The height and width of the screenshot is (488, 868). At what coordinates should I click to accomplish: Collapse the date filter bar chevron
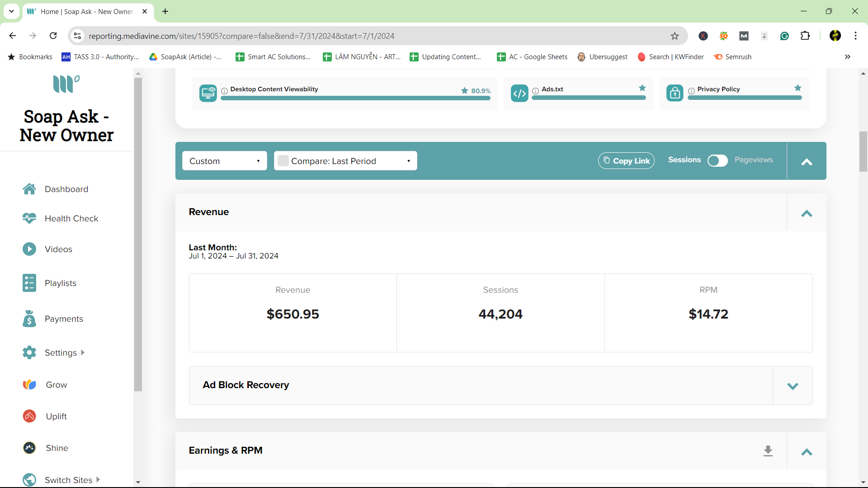point(807,161)
